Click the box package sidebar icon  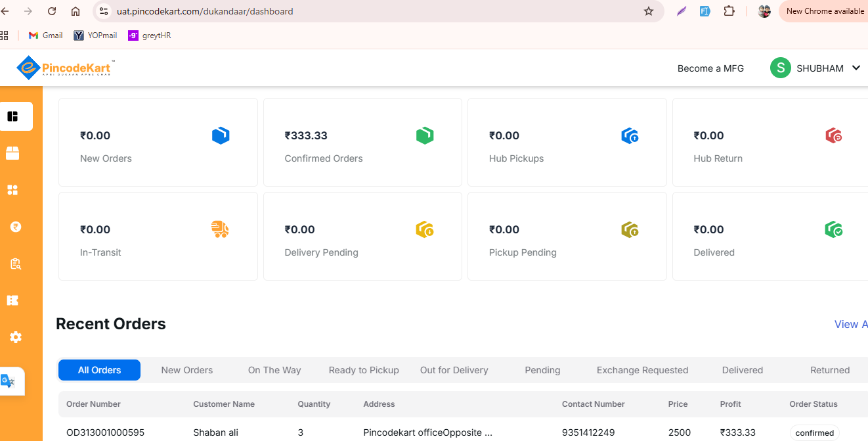tap(12, 153)
